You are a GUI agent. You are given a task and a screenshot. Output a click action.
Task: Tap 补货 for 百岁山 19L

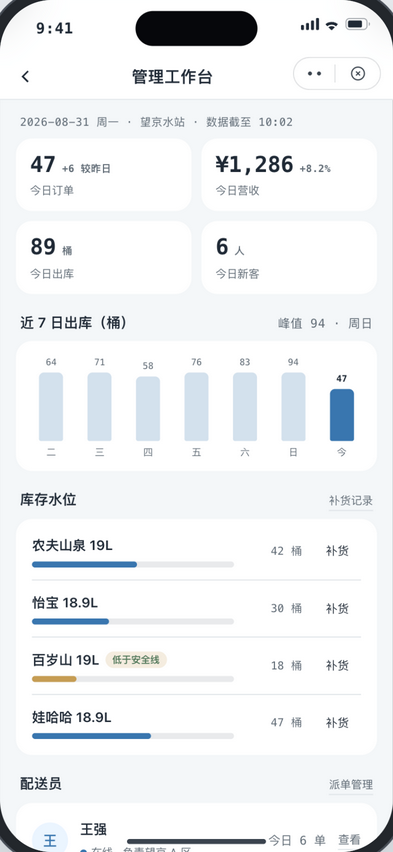pyautogui.click(x=337, y=666)
